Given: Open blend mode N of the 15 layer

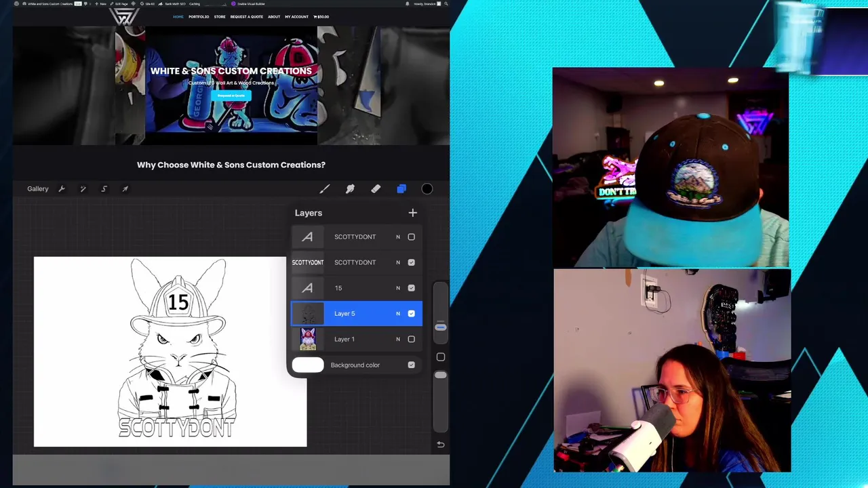Looking at the screenshot, I should pos(398,288).
